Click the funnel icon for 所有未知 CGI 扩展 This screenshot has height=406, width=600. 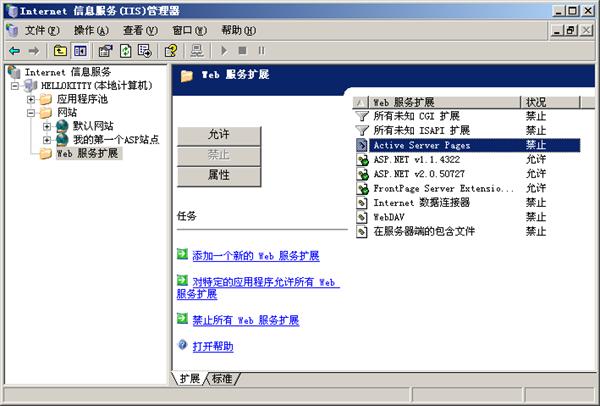coord(362,116)
